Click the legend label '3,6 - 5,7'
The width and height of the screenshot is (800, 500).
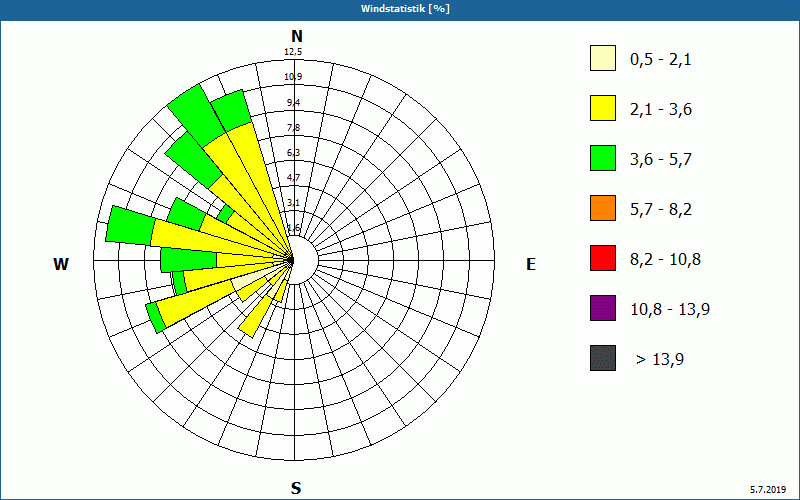(661, 160)
